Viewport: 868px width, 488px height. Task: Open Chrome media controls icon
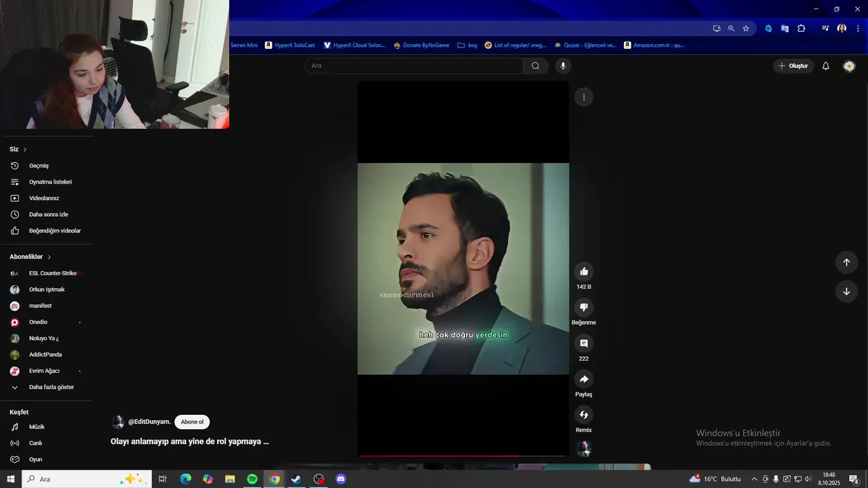(825, 28)
